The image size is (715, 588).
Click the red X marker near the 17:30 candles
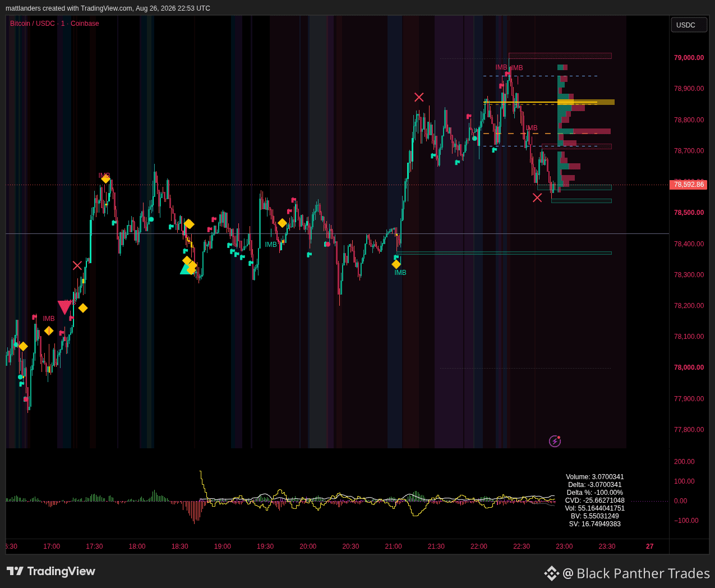(x=77, y=265)
